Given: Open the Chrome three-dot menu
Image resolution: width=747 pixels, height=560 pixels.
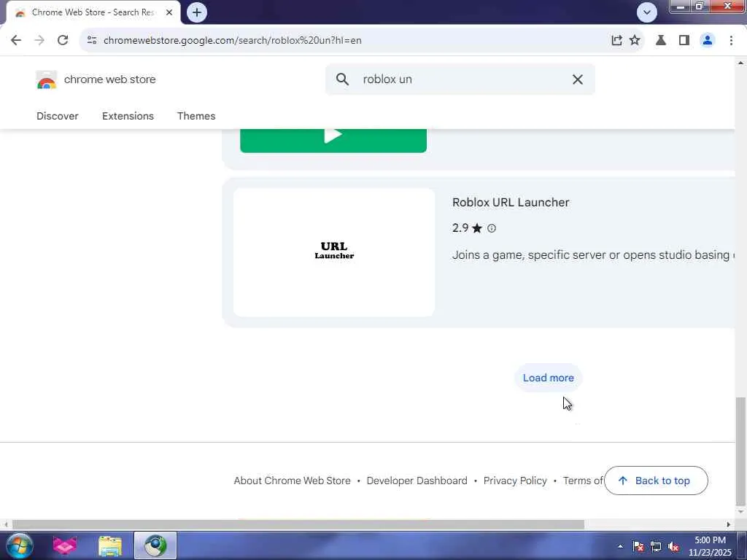Looking at the screenshot, I should [x=731, y=40].
